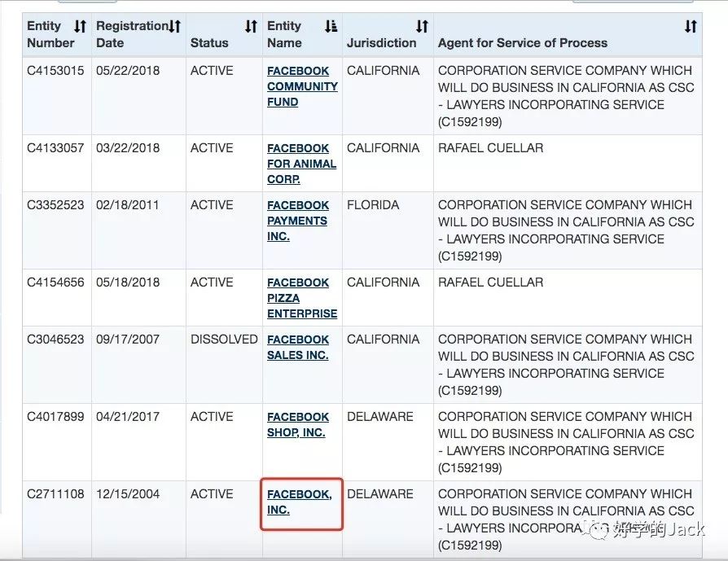728x561 pixels.
Task: Click Agent for Service of Process header
Action: tap(522, 42)
